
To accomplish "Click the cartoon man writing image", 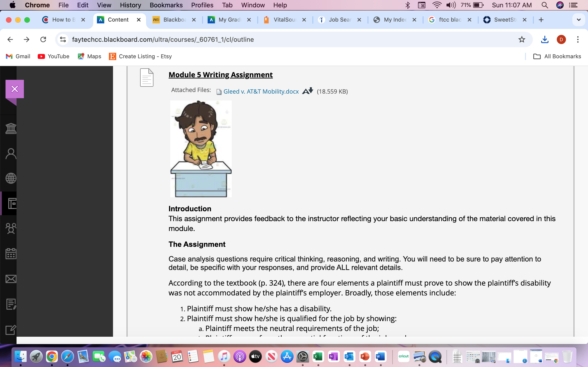I will click(x=201, y=149).
